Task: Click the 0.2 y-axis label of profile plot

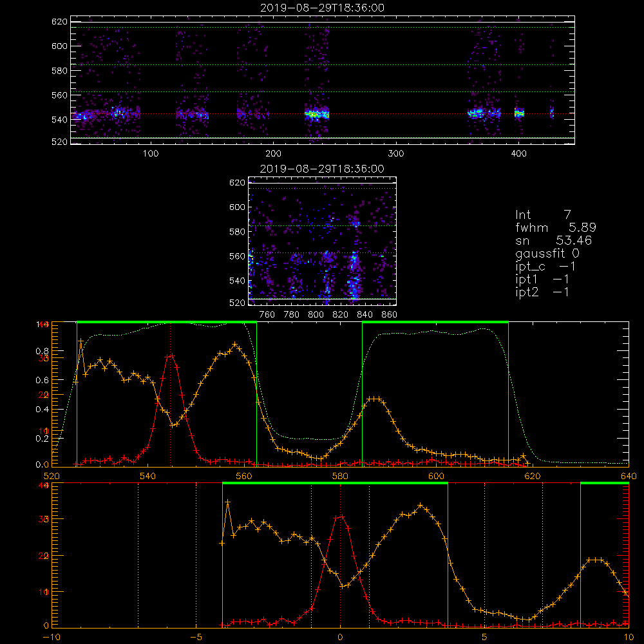Action: tap(43, 438)
